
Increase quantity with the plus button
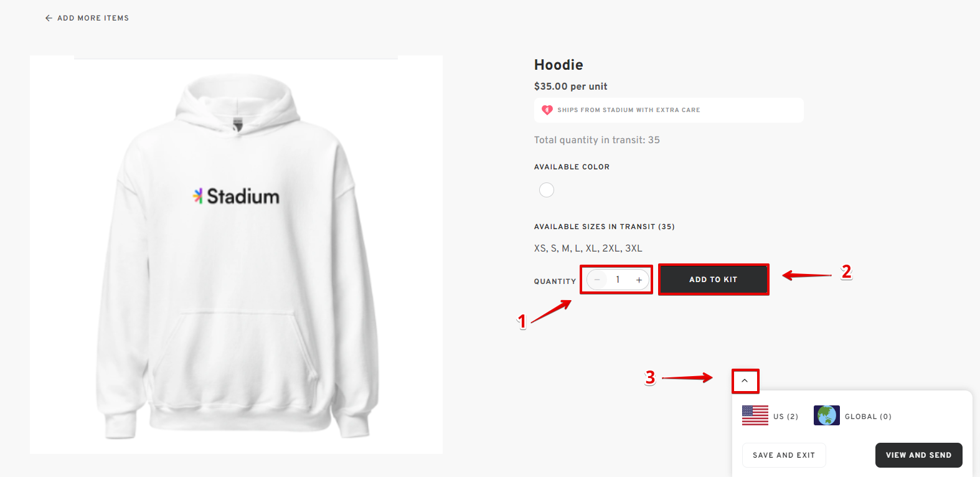click(639, 280)
